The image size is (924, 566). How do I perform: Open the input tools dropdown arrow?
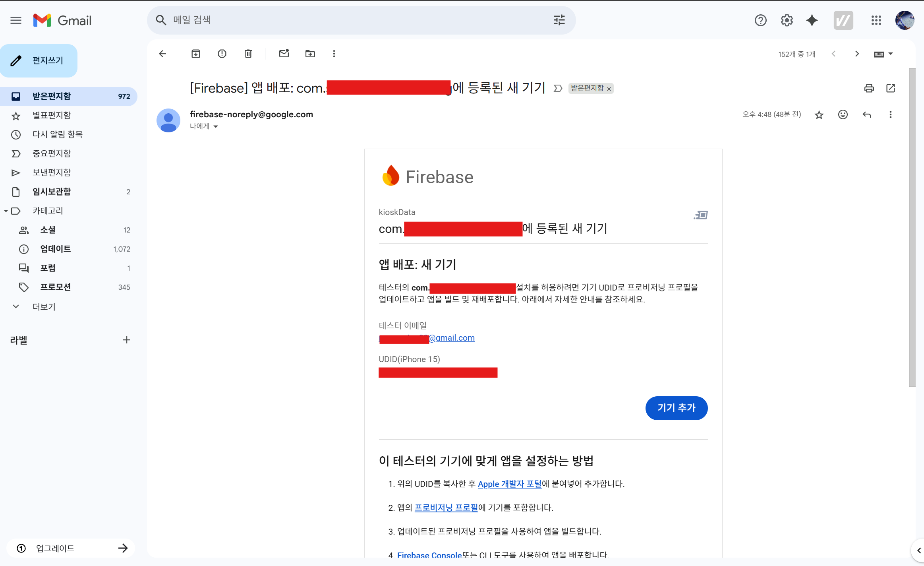(891, 54)
